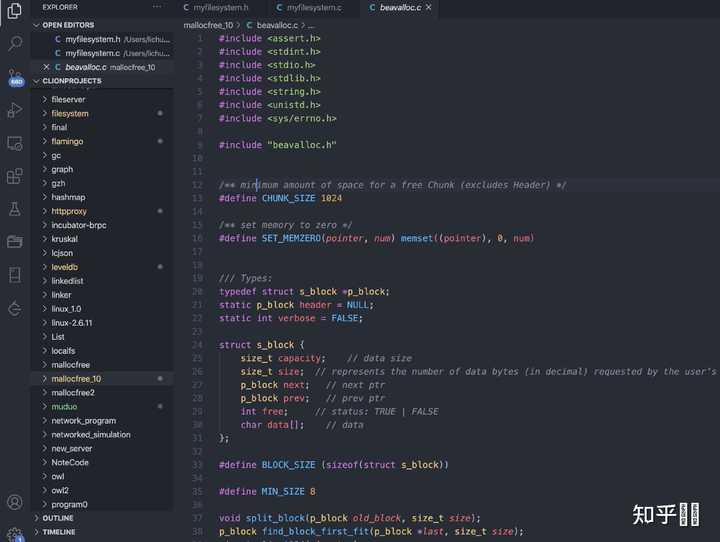720x542 pixels.
Task: Switch to myfilesystem.c tab
Action: [309, 7]
